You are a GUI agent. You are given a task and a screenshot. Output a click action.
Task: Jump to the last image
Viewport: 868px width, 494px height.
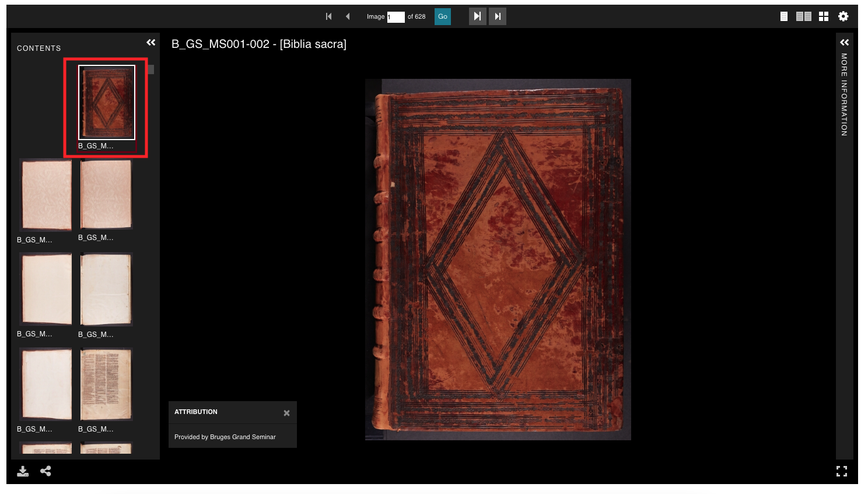point(498,16)
